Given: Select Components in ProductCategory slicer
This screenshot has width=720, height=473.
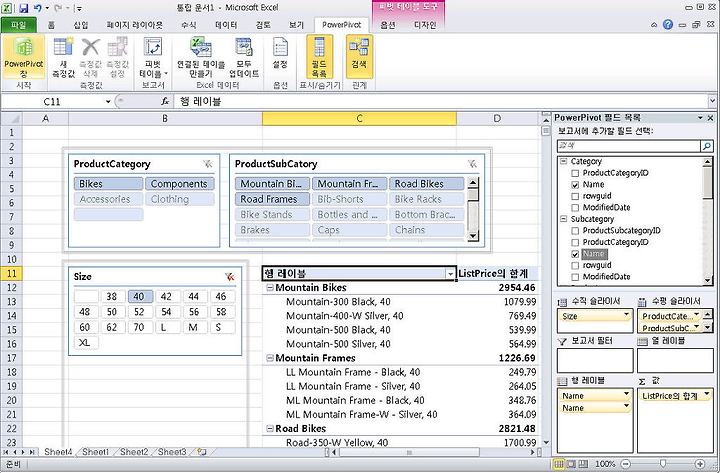Looking at the screenshot, I should [x=180, y=184].
